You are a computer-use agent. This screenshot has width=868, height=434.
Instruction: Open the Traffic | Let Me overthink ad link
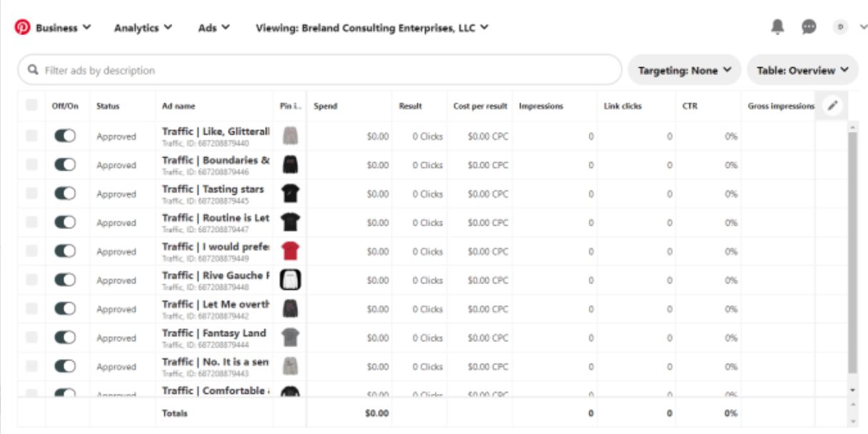coord(215,304)
